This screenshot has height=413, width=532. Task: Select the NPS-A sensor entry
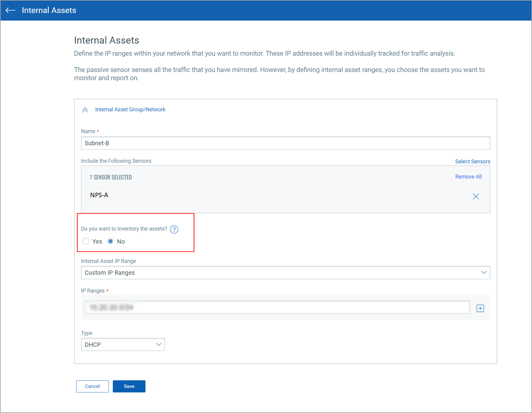pos(100,195)
